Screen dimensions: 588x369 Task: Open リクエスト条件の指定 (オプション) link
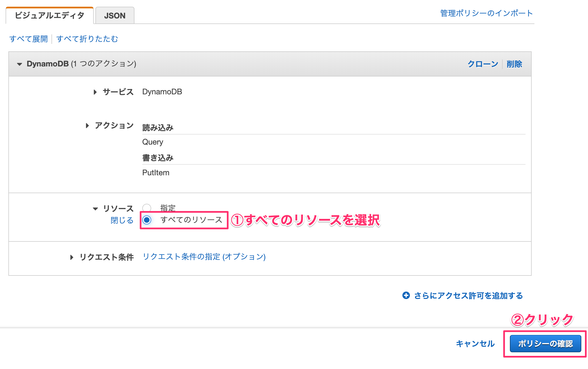pyautogui.click(x=204, y=257)
